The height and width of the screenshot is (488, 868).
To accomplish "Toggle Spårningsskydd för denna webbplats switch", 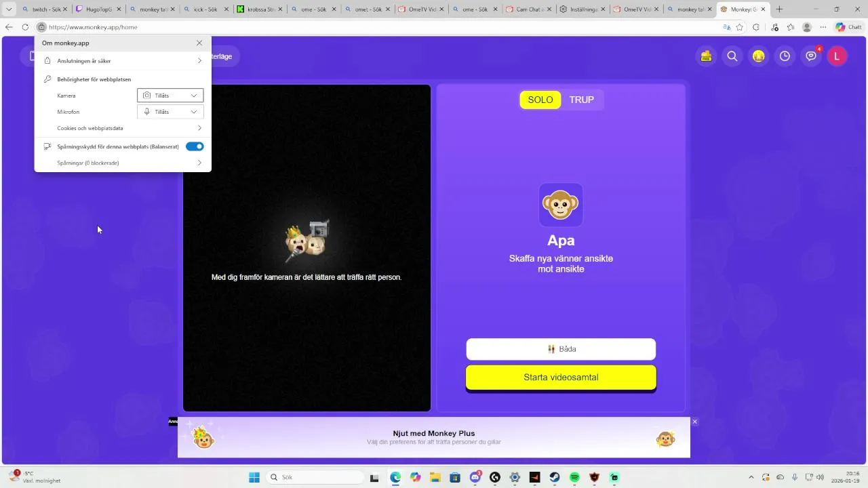I will [195, 146].
